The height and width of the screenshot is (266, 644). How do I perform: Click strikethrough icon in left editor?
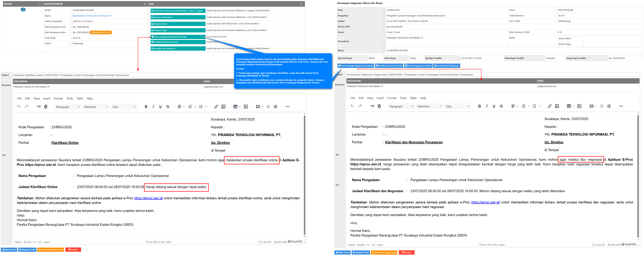(x=168, y=107)
